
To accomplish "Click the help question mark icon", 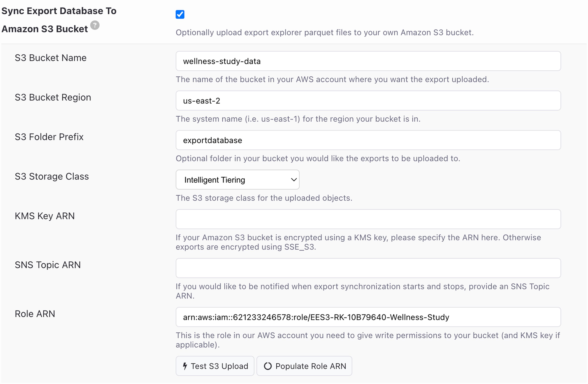I will (x=95, y=25).
